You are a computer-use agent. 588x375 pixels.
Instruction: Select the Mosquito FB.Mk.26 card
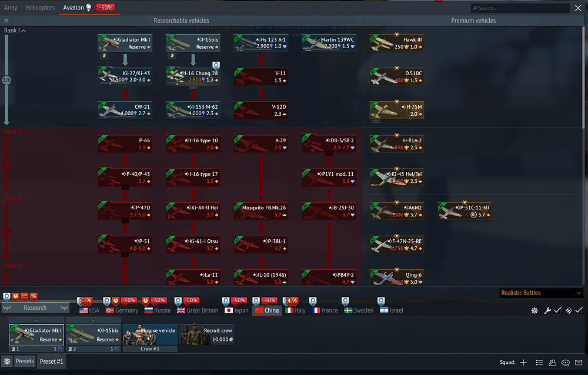260,211
